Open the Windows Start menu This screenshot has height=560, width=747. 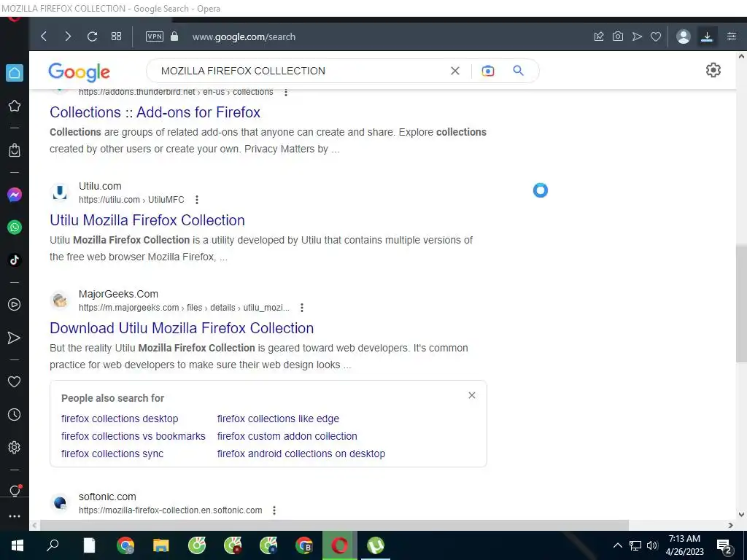(x=18, y=545)
